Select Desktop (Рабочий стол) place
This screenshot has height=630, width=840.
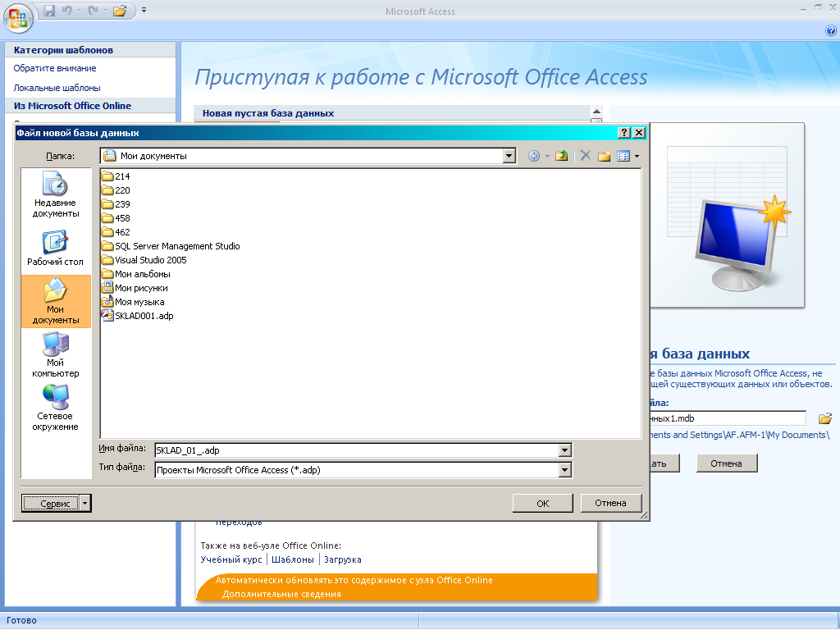pyautogui.click(x=56, y=248)
